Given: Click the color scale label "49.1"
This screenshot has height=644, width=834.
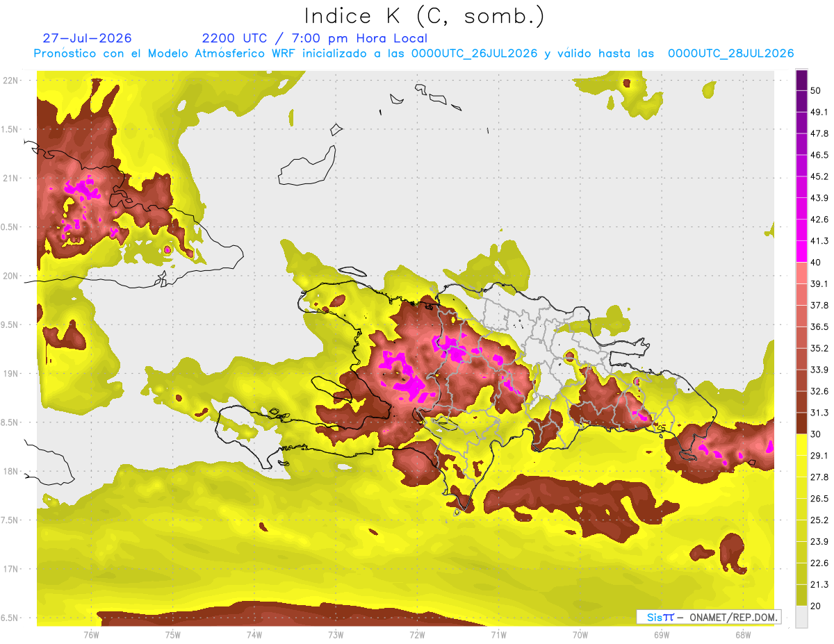Looking at the screenshot, I should (819, 112).
